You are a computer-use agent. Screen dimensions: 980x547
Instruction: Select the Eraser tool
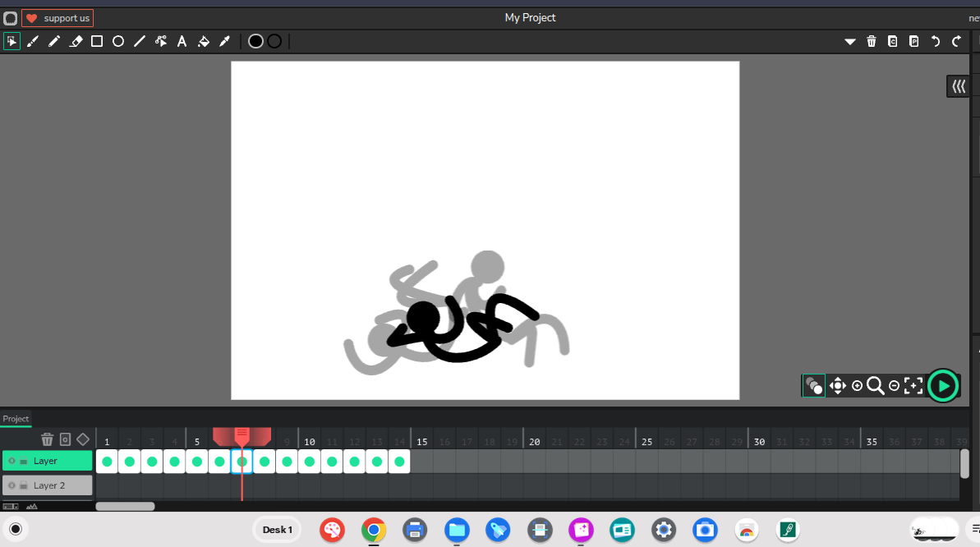[76, 41]
